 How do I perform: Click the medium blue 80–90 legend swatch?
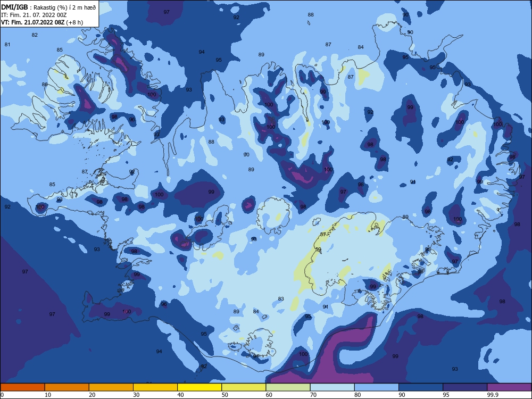tap(377, 387)
